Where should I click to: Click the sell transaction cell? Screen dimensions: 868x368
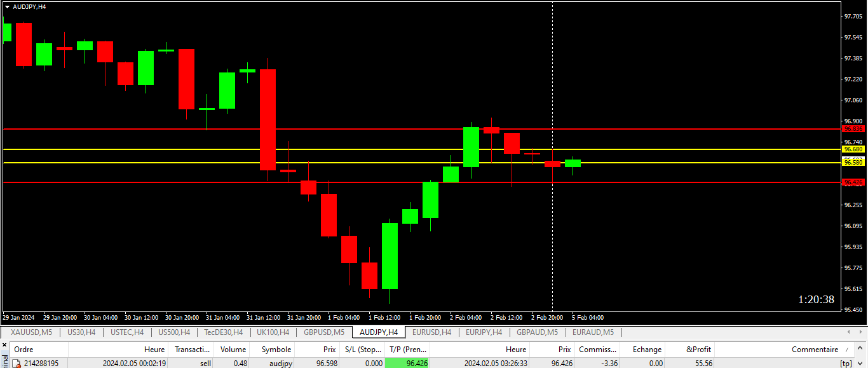[x=205, y=364]
